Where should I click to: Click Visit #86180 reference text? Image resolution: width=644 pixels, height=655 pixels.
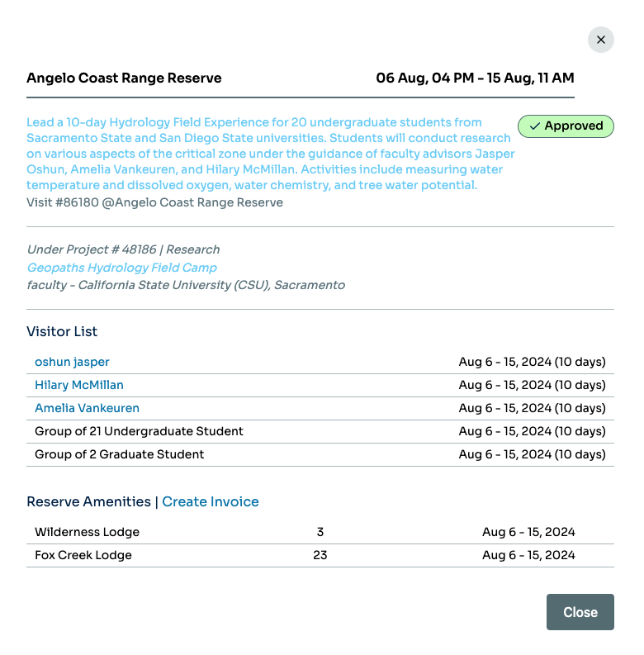[x=154, y=202]
